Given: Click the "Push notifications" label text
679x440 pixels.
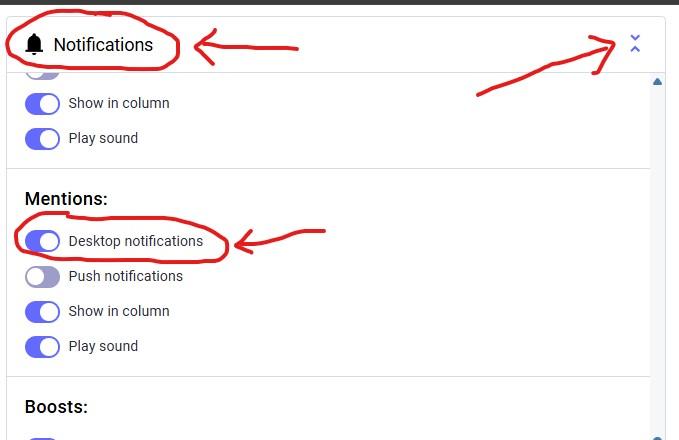Looking at the screenshot, I should point(125,276).
